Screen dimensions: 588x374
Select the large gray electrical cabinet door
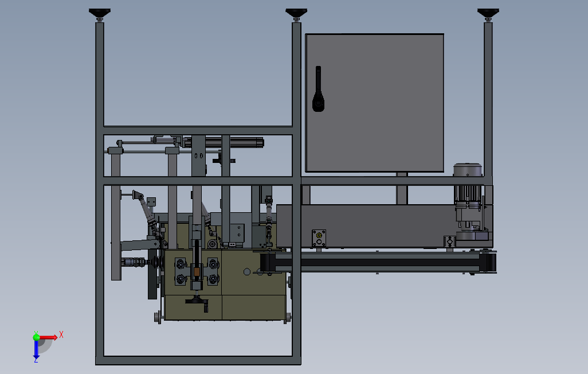pyautogui.click(x=375, y=103)
